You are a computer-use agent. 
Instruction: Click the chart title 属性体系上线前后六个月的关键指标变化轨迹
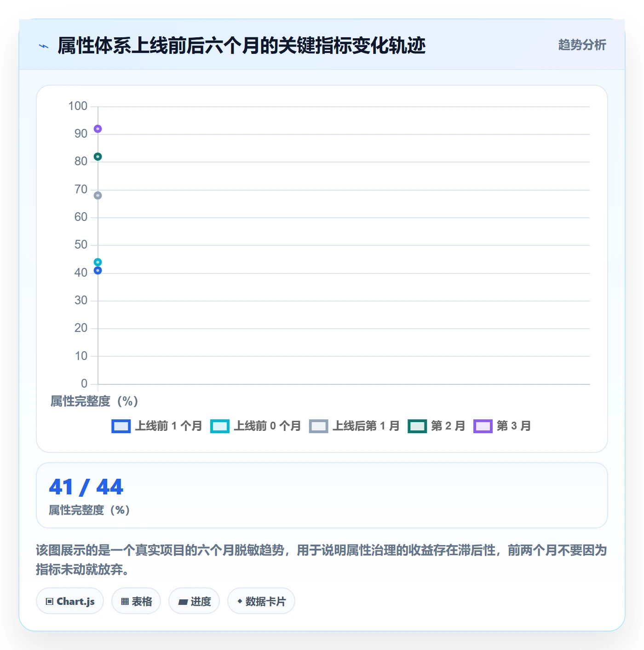(241, 46)
